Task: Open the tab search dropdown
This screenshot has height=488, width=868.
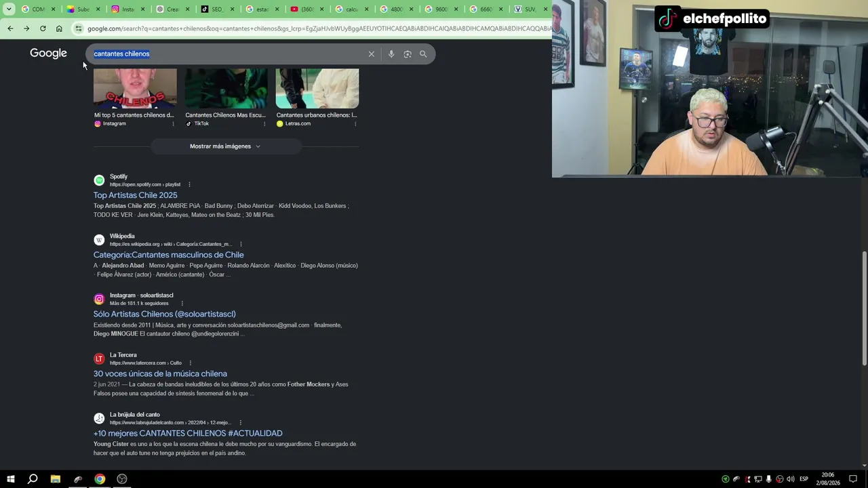Action: point(9,9)
